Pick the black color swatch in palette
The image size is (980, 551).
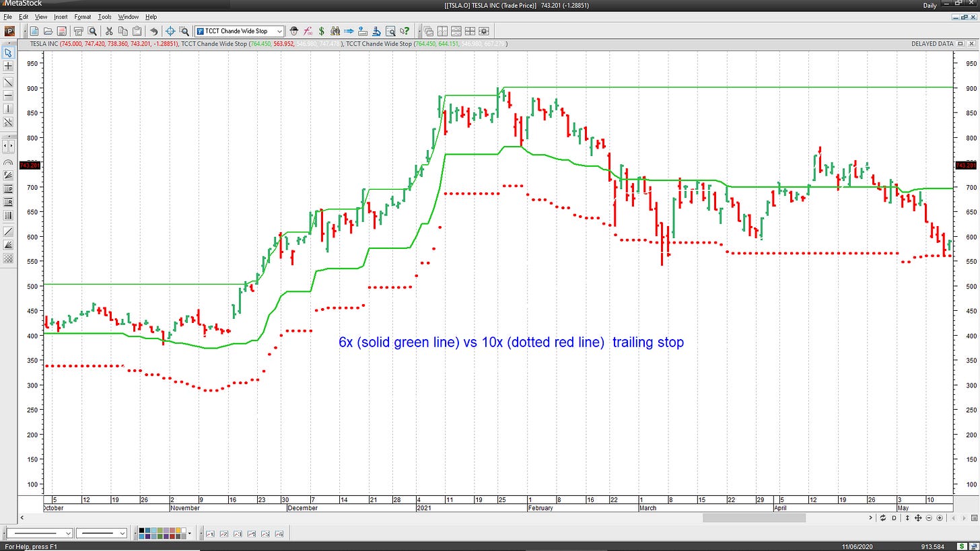[141, 530]
